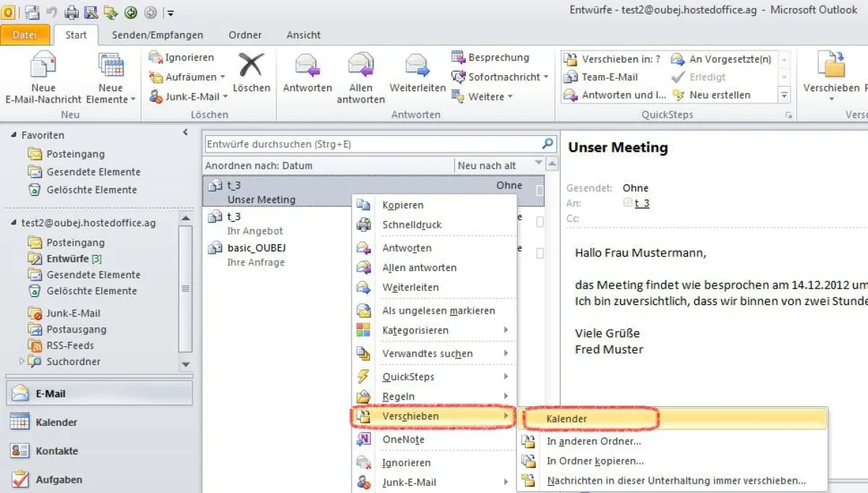The image size is (868, 493).
Task: Click the folder pane scroll down arrow
Action: 185,364
